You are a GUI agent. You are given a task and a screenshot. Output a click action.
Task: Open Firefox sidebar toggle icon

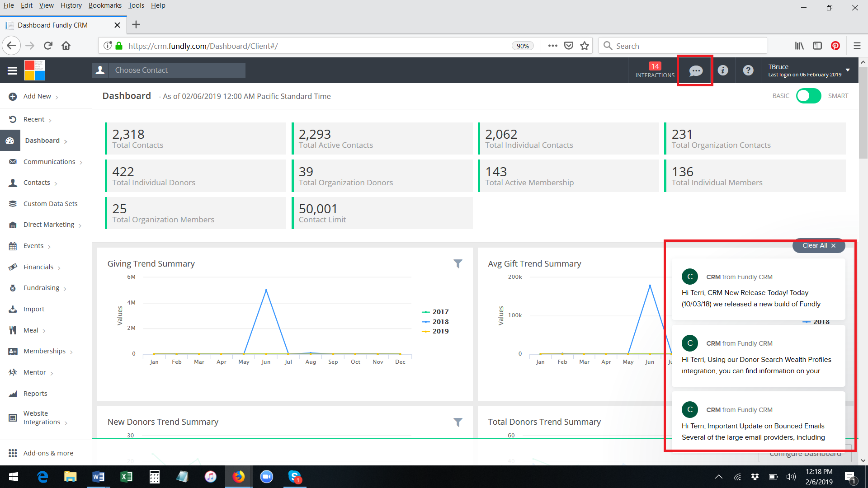pyautogui.click(x=817, y=46)
